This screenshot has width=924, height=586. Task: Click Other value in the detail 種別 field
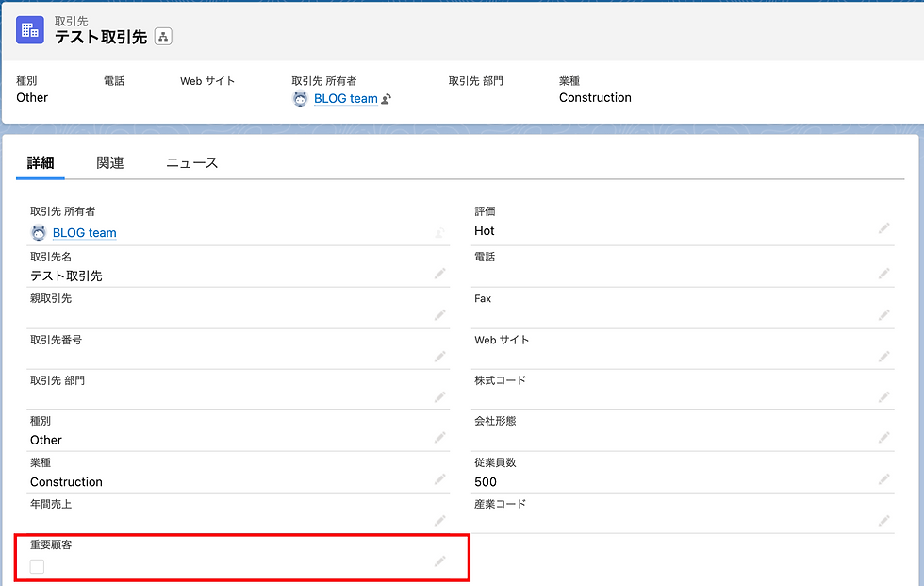tap(46, 441)
